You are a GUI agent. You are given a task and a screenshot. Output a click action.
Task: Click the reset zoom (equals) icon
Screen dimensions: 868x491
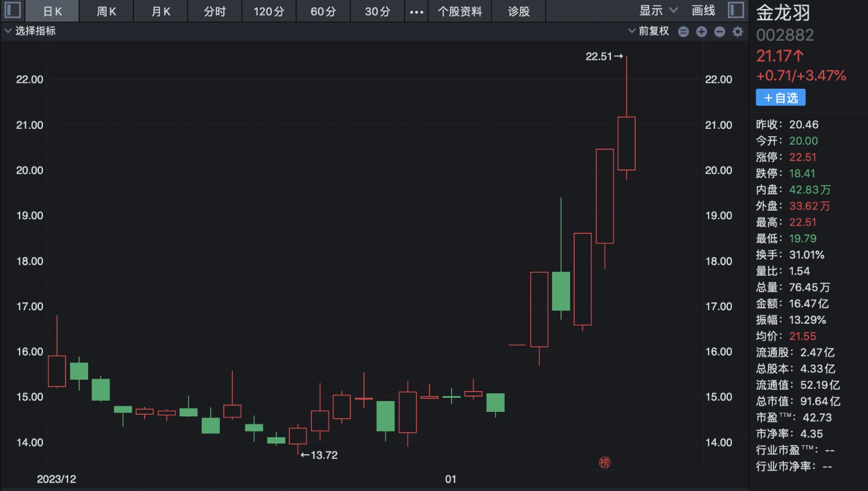[x=683, y=32]
